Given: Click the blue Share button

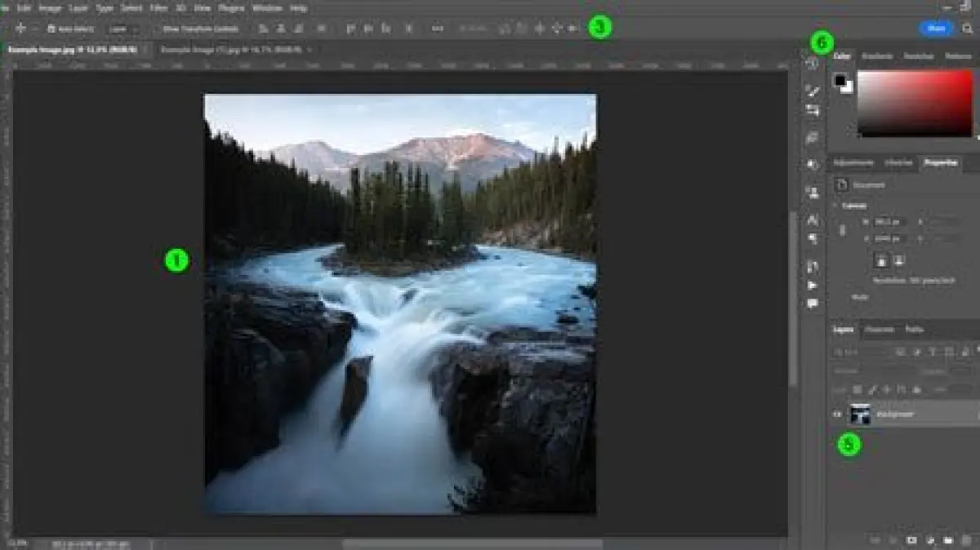Looking at the screenshot, I should [x=936, y=29].
